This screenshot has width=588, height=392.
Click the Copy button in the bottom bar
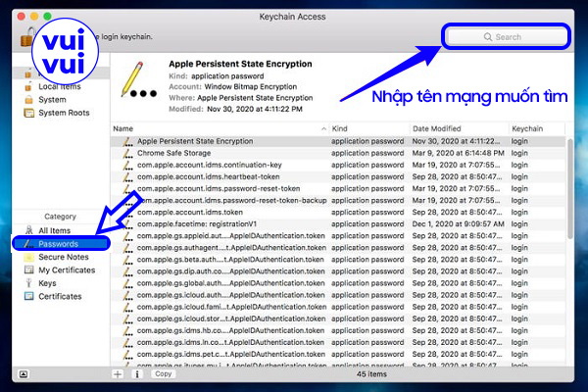(x=163, y=374)
